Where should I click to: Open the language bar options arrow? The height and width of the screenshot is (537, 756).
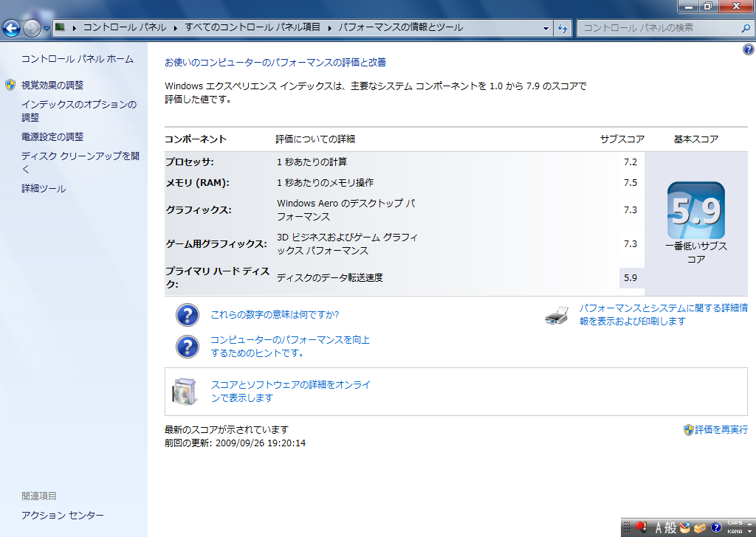(x=750, y=532)
